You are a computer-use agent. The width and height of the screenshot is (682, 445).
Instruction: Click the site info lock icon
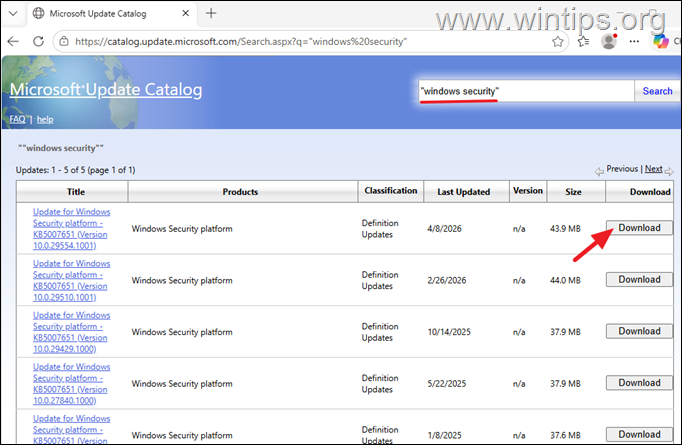click(x=64, y=41)
